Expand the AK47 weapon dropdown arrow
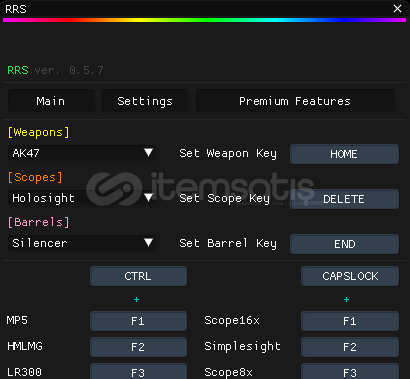This screenshot has width=410, height=379. pyautogui.click(x=148, y=153)
